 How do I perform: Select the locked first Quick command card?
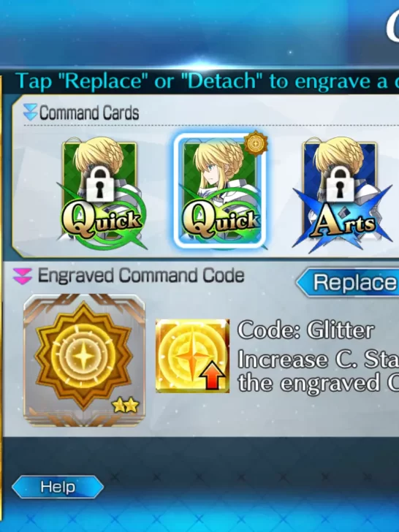tap(100, 191)
